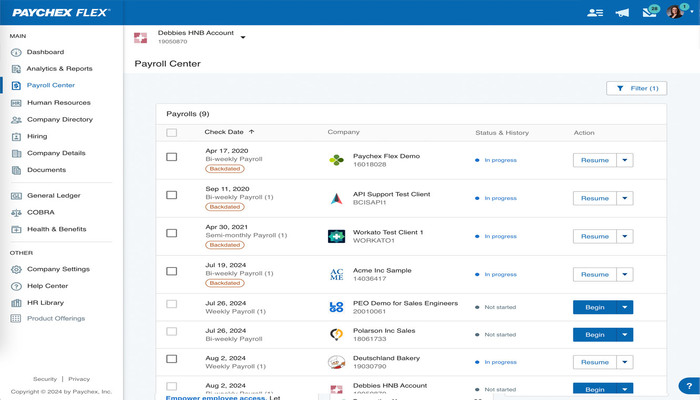Open Human Resources from the sidebar

pyautogui.click(x=59, y=102)
